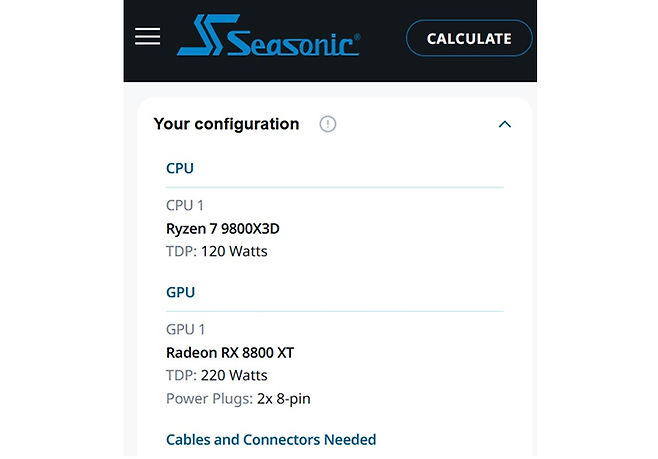The image size is (658, 459).
Task: Click the GPU 1 label
Action: click(185, 331)
